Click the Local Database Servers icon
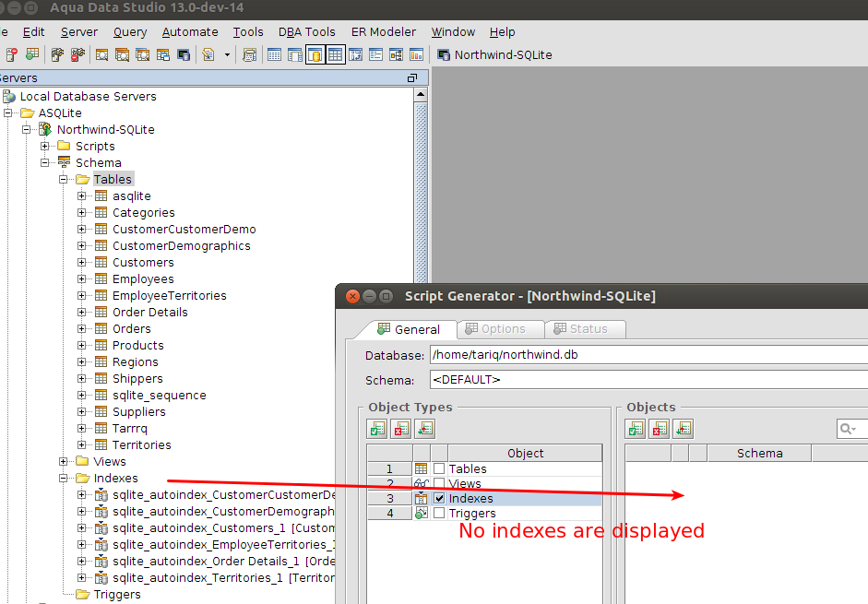The width and height of the screenshot is (868, 604). (9, 96)
